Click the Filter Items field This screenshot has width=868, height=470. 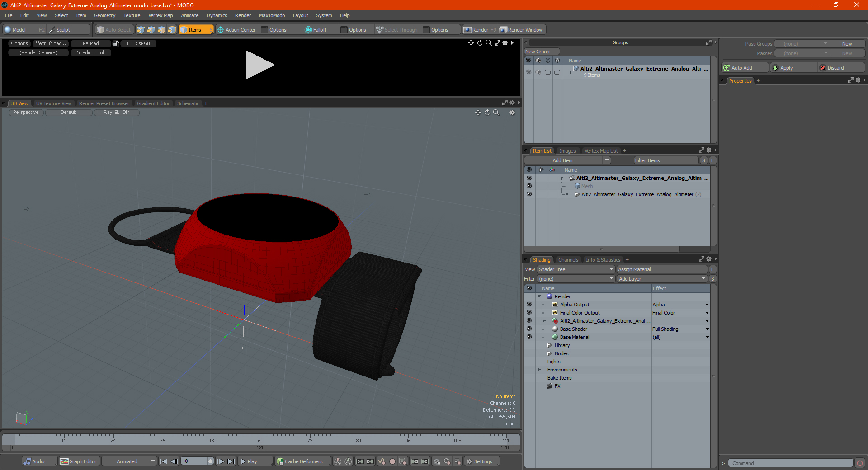click(x=666, y=160)
